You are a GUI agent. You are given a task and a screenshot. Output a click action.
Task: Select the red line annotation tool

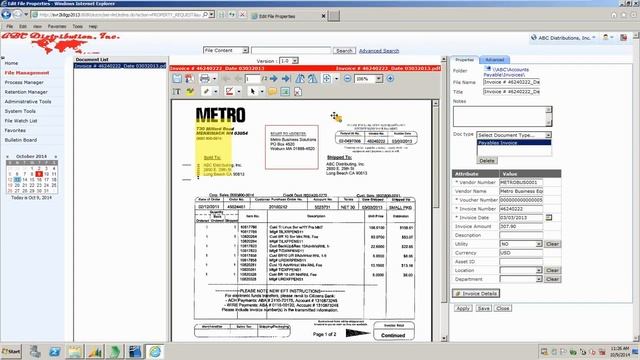coord(229,92)
